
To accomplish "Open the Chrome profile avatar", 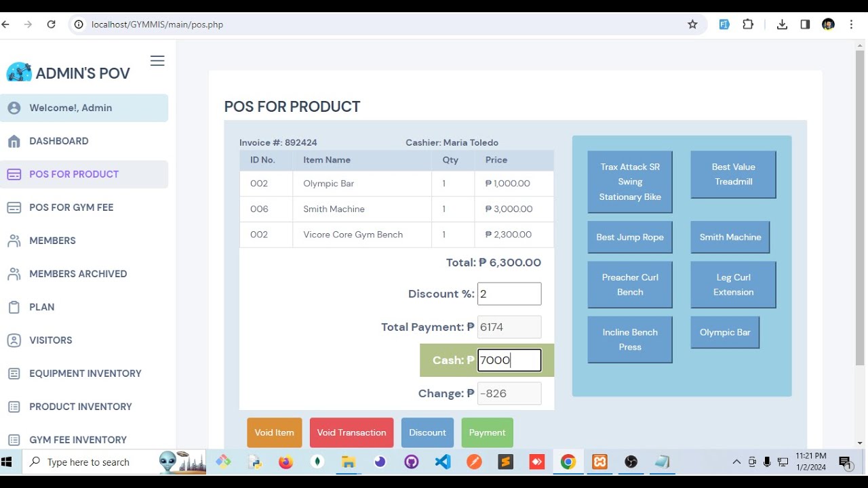I will tap(828, 24).
